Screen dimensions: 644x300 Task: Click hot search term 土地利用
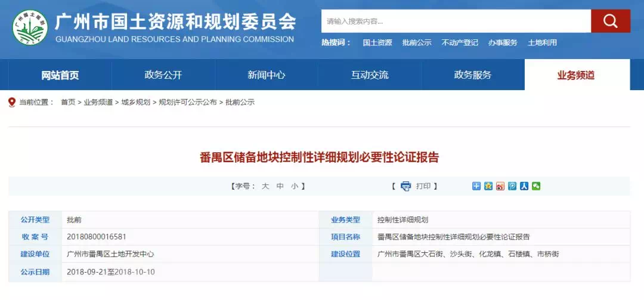(x=542, y=43)
